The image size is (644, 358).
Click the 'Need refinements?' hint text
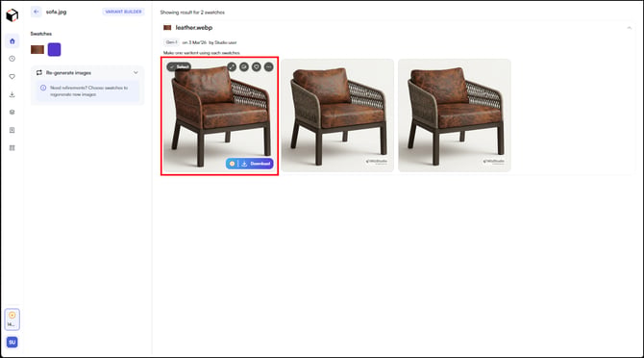(x=88, y=91)
